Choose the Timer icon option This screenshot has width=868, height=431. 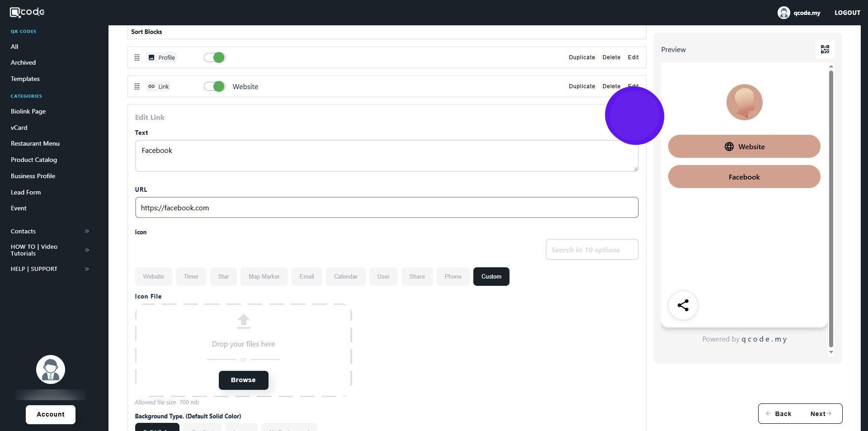(191, 277)
